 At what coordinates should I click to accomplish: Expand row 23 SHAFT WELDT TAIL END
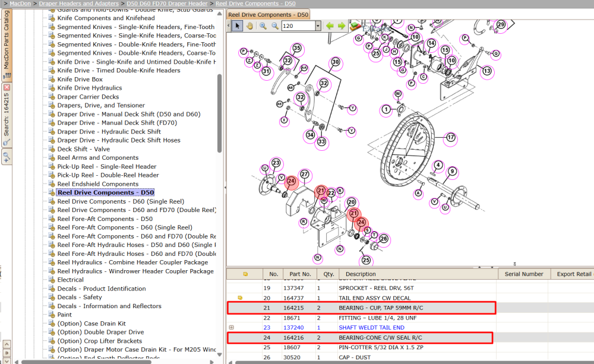[232, 327]
